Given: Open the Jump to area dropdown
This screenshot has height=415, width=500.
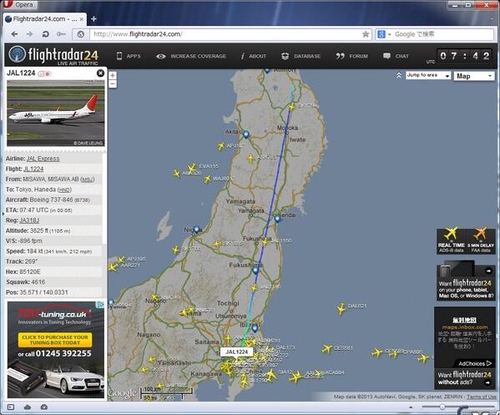Looking at the screenshot, I should coord(428,75).
